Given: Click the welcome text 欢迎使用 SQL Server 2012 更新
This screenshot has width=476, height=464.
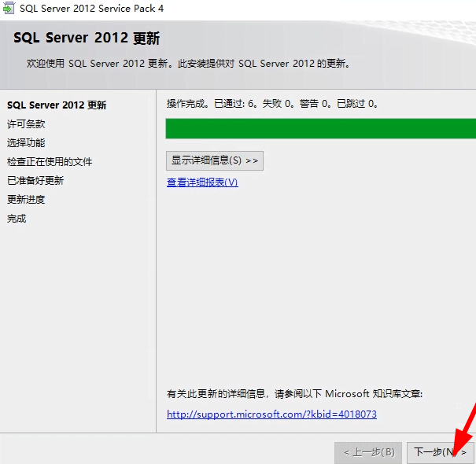Looking at the screenshot, I should 97,64.
